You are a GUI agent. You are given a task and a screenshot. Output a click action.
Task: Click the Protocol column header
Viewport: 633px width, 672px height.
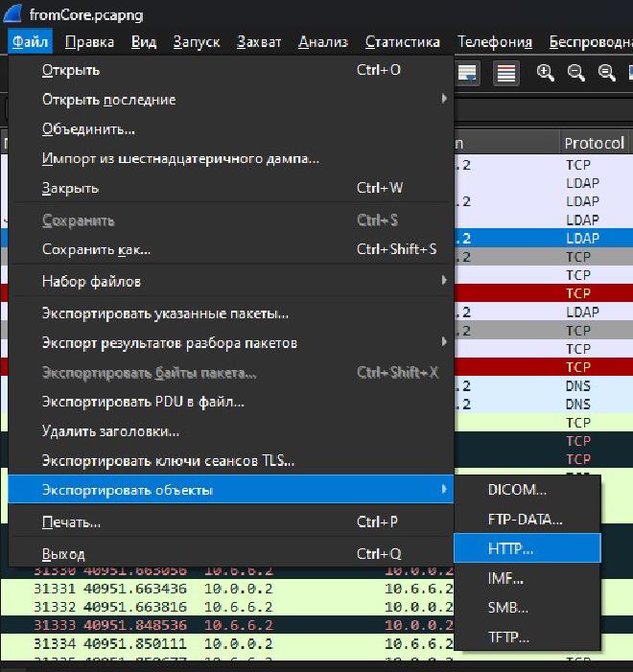click(595, 143)
